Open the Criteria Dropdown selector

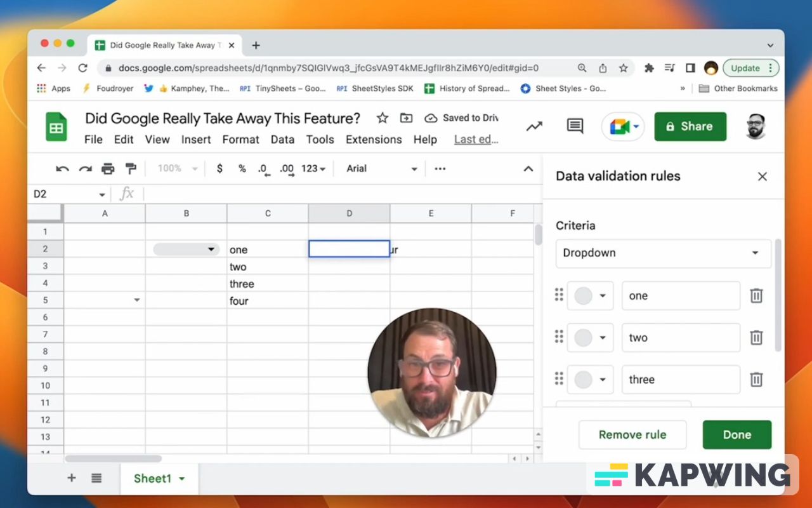664,253
